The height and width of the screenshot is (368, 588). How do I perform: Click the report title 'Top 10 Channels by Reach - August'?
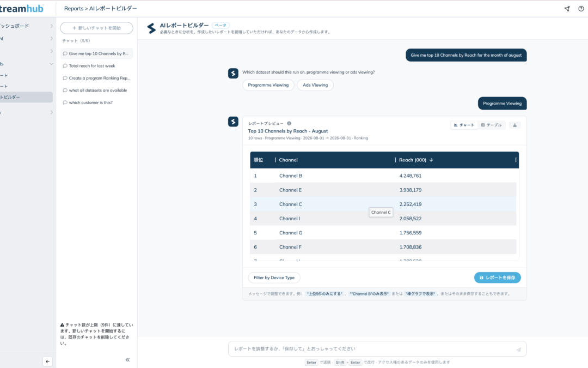[x=288, y=131]
